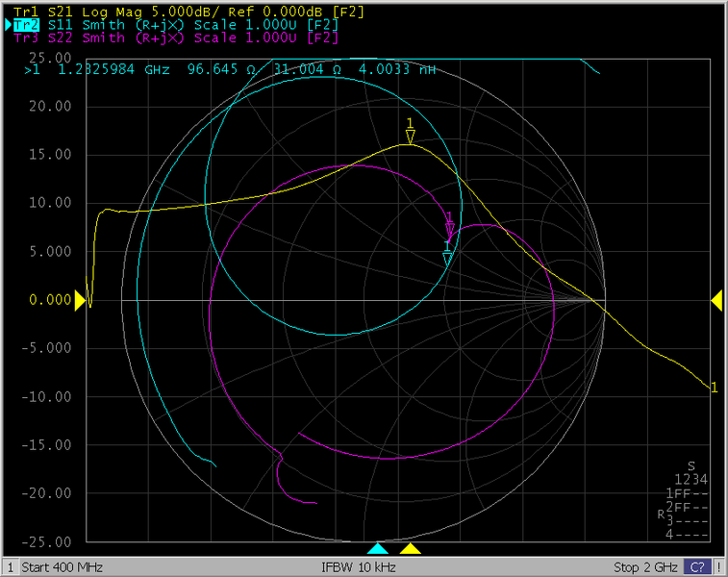728x577 pixels.
Task: Click the exclamation warning icon in status bar
Action: [x=715, y=566]
